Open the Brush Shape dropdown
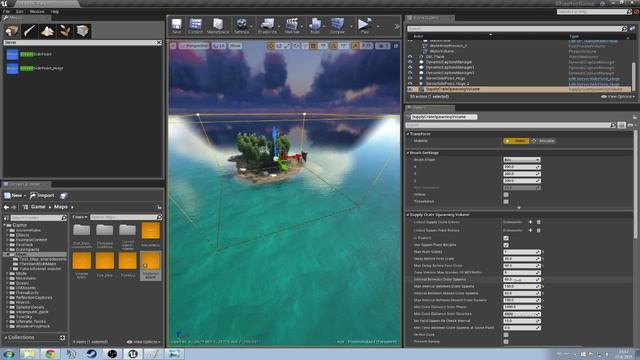 522,160
